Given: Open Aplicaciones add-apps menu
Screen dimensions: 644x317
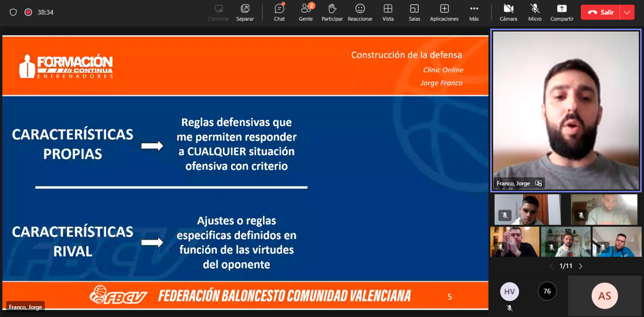Looking at the screenshot, I should (x=444, y=13).
